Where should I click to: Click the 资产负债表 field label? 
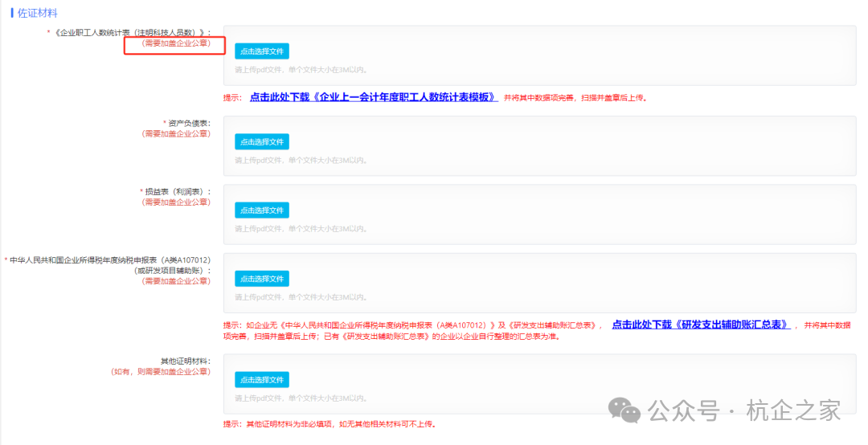[189, 124]
